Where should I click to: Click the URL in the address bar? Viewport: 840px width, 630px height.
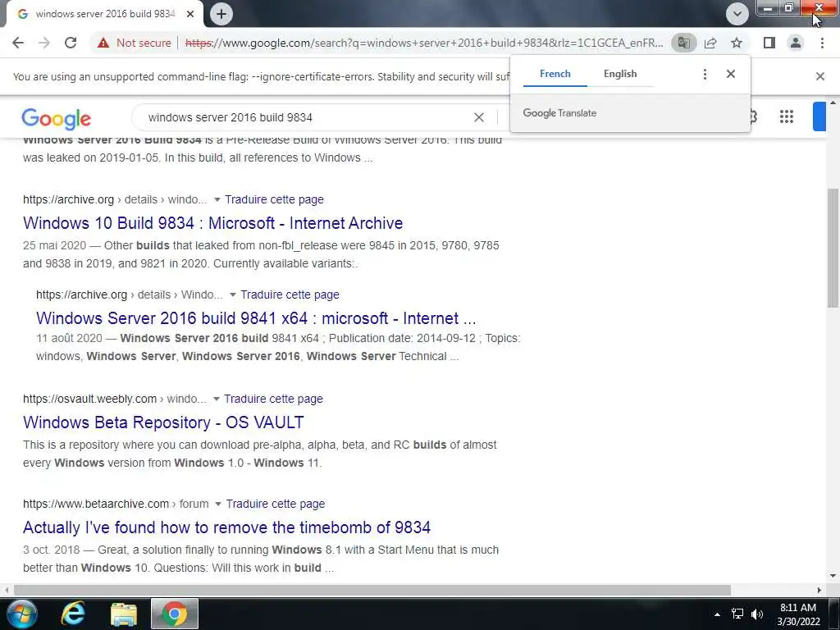[x=424, y=43]
